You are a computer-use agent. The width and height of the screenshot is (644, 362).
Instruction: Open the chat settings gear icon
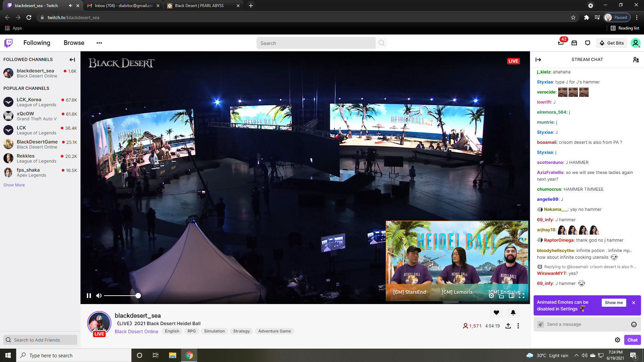[618, 340]
